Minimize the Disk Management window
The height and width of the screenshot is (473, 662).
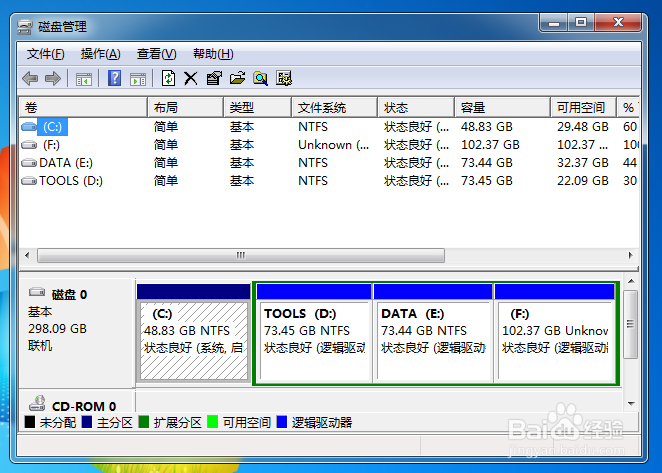click(x=554, y=22)
